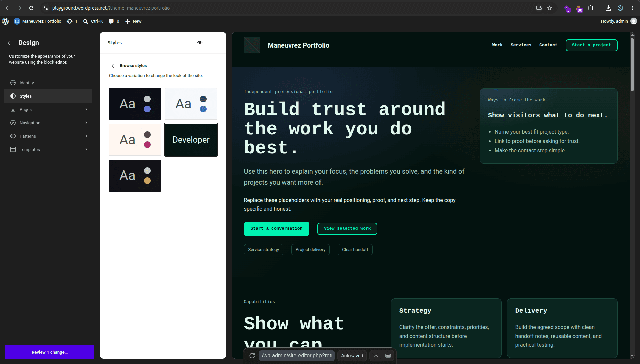The width and height of the screenshot is (640, 364).
Task: Expand the Playground bar with the up chevron
Action: pyautogui.click(x=376, y=356)
